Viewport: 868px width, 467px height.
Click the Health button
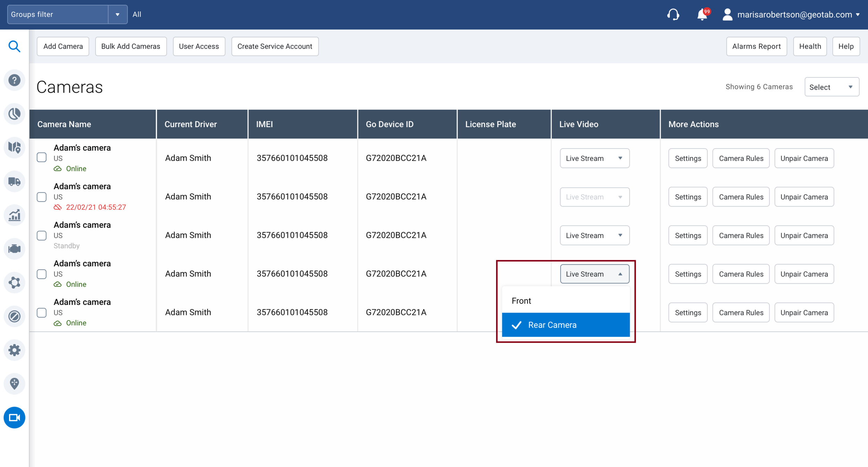tap(810, 46)
